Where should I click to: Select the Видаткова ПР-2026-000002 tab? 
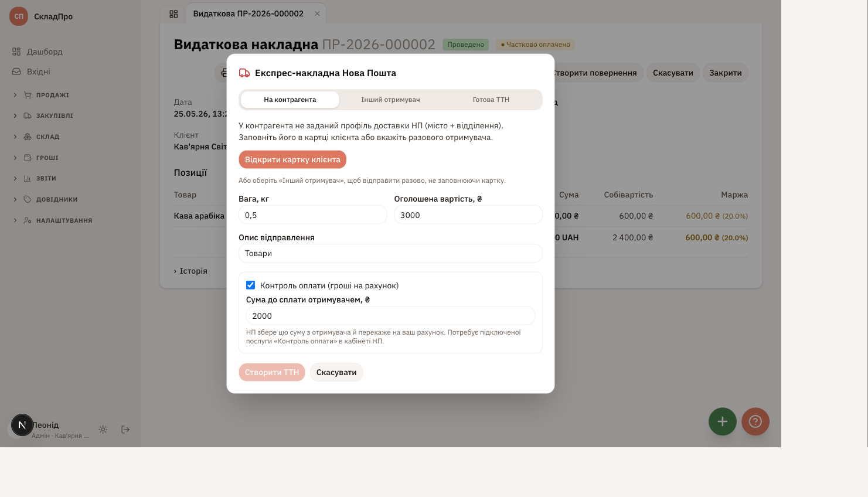(x=249, y=13)
